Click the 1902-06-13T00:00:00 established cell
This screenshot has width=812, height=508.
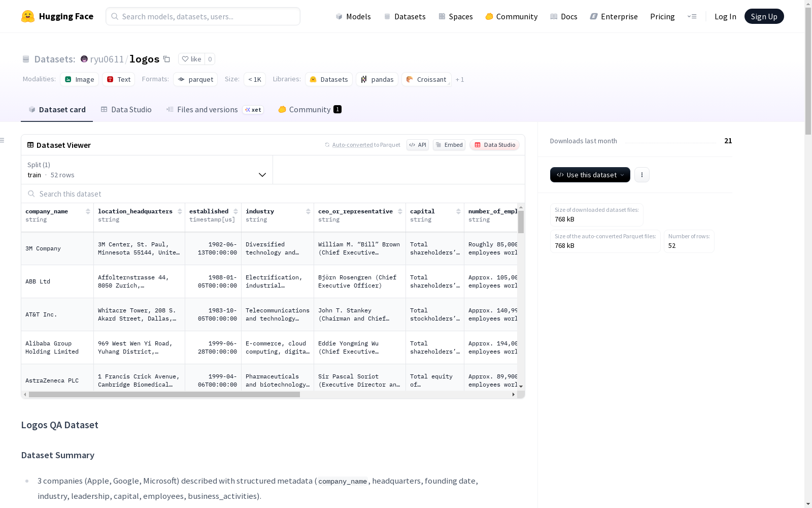tap(213, 248)
